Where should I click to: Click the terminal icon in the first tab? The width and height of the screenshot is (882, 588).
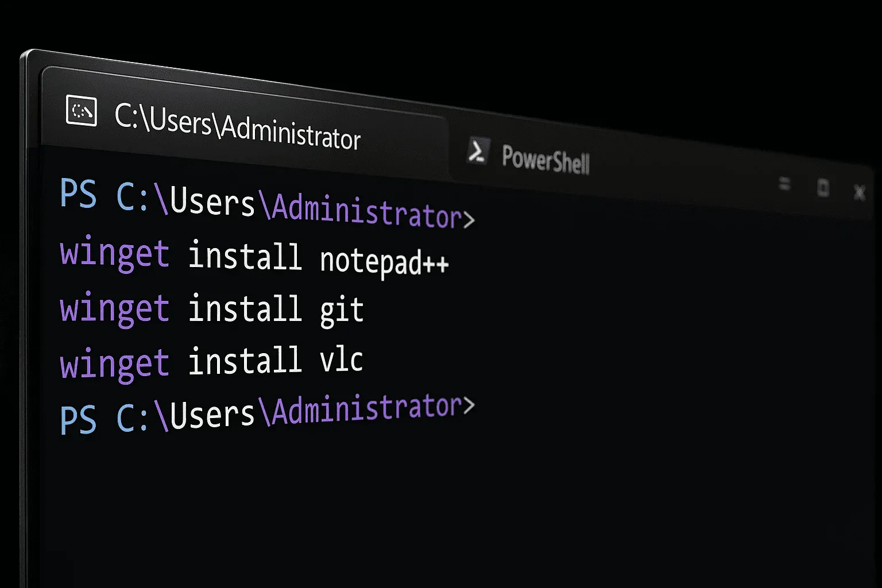(82, 111)
